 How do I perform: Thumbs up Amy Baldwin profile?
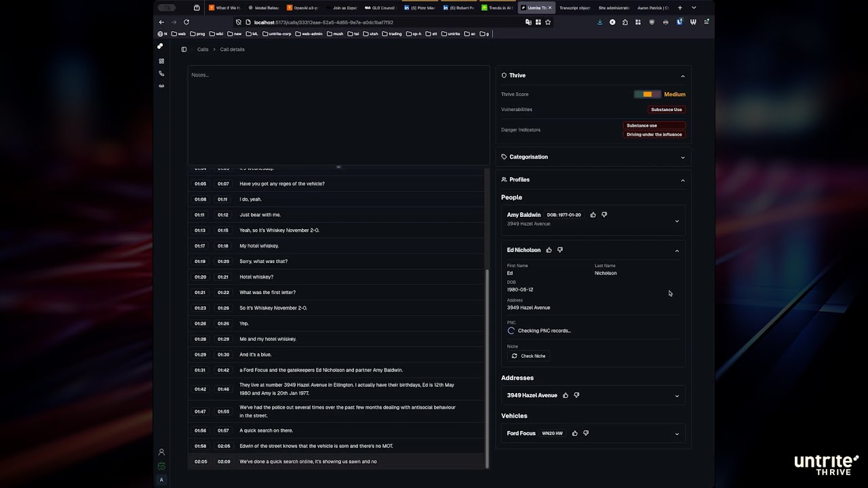(593, 215)
